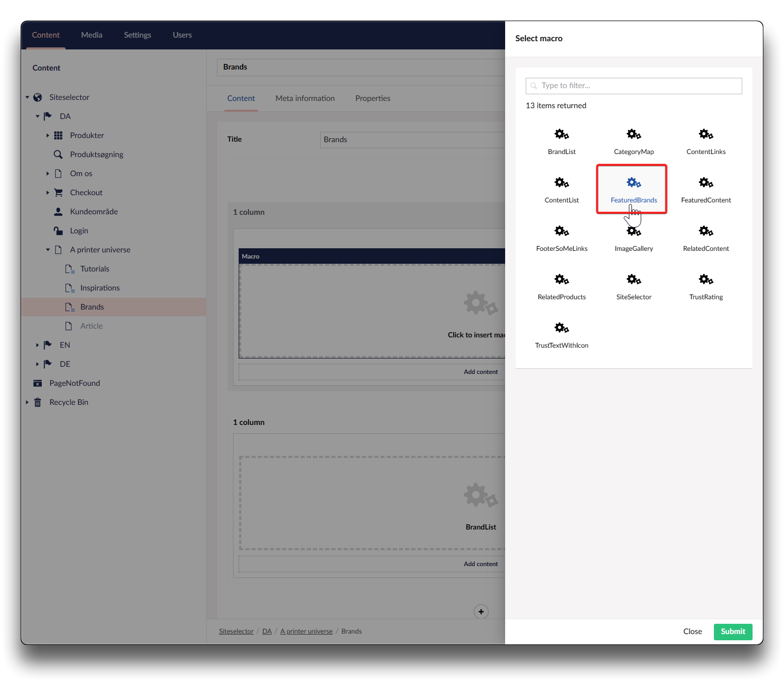
Task: Expand the EN language node
Action: 37,345
